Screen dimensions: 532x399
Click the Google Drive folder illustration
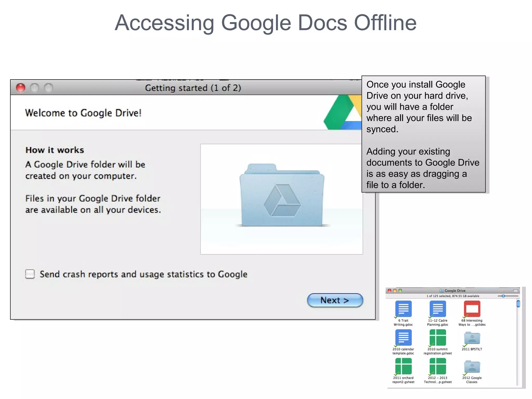(282, 195)
